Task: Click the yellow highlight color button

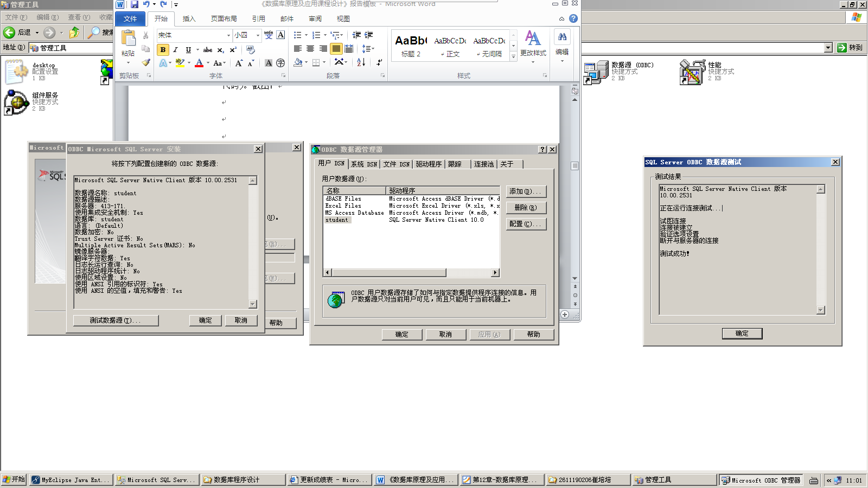Action: pyautogui.click(x=180, y=63)
